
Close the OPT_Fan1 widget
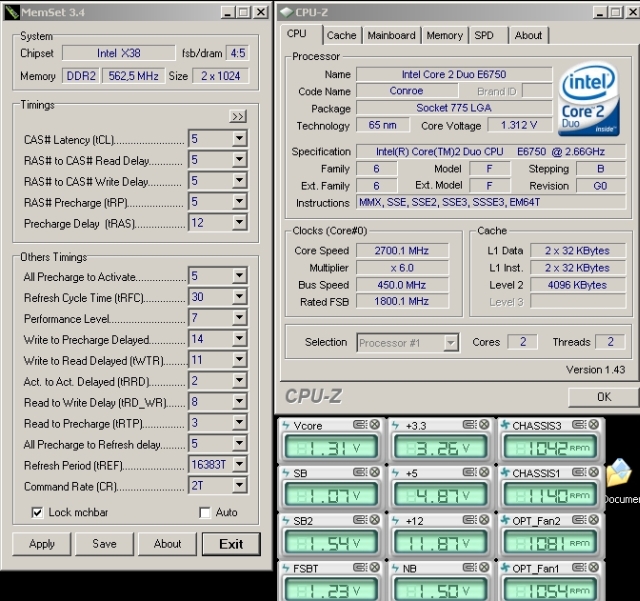click(x=593, y=568)
